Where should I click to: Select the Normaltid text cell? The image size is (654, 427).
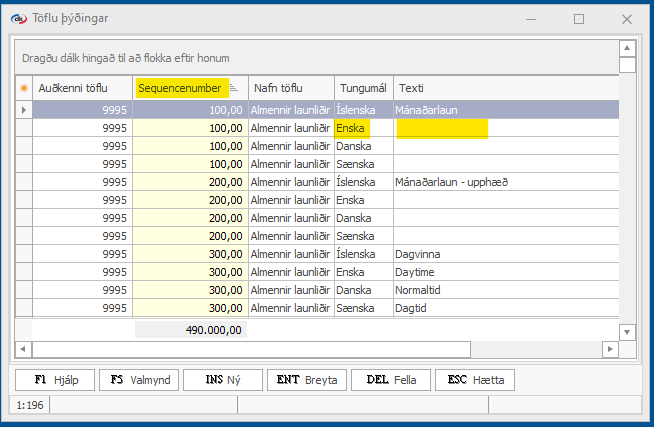pos(506,290)
